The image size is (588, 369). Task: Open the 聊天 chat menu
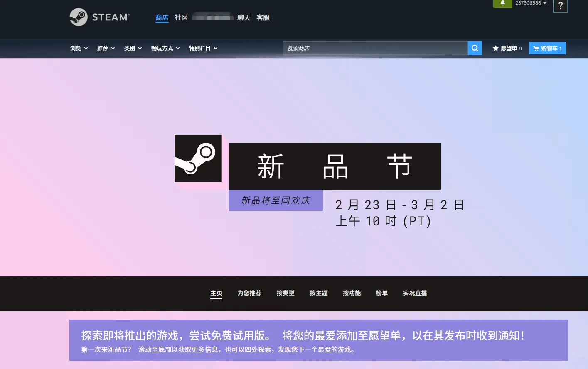(244, 17)
